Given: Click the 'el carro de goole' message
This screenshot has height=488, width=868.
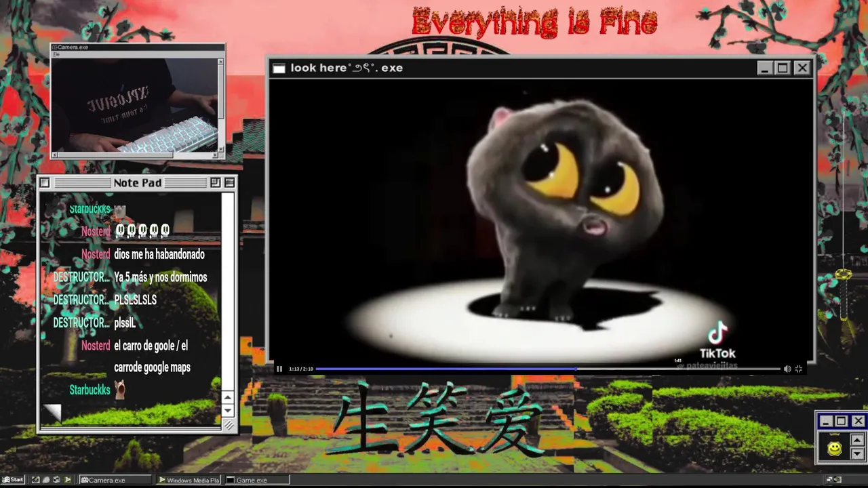Looking at the screenshot, I should point(152,357).
